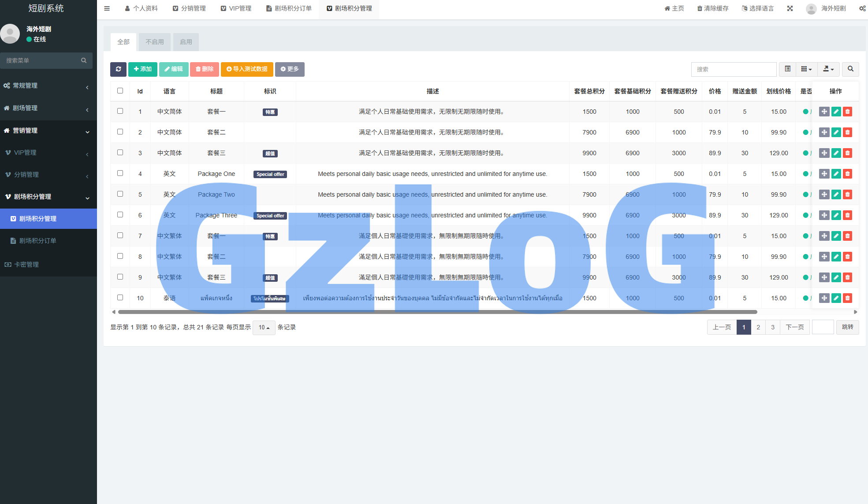Click the fullscreen toggle icon
This screenshot has width=868, height=504.
point(790,8)
